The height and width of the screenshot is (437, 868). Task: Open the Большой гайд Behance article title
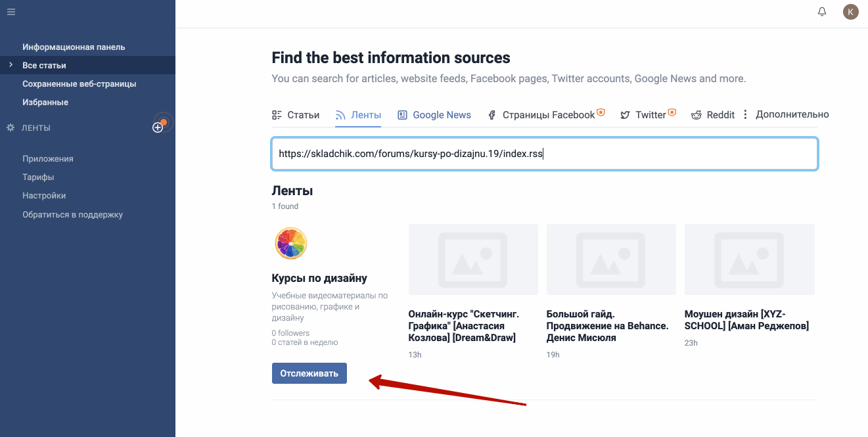click(x=607, y=326)
